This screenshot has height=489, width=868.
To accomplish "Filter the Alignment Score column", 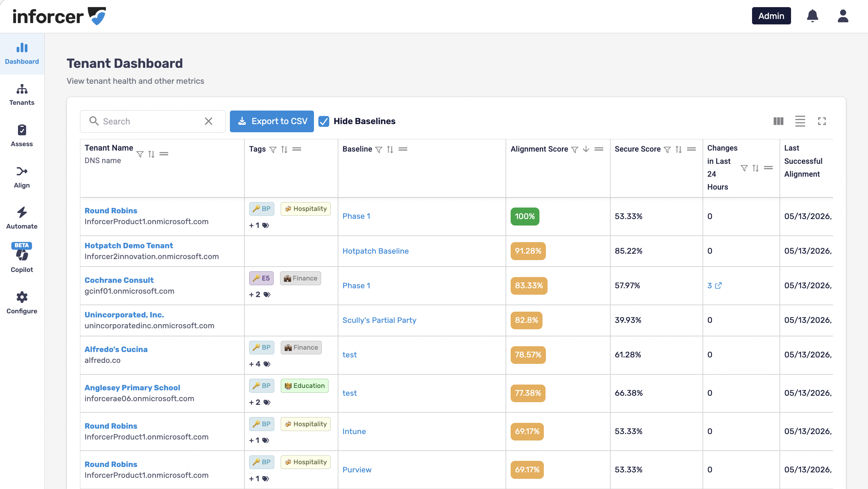I will click(575, 150).
